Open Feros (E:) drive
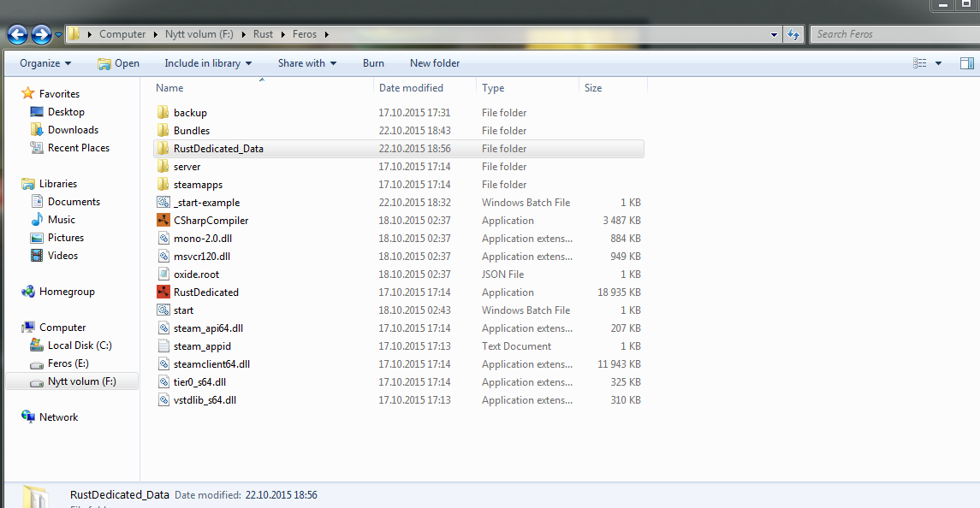The width and height of the screenshot is (980, 508). (x=68, y=363)
